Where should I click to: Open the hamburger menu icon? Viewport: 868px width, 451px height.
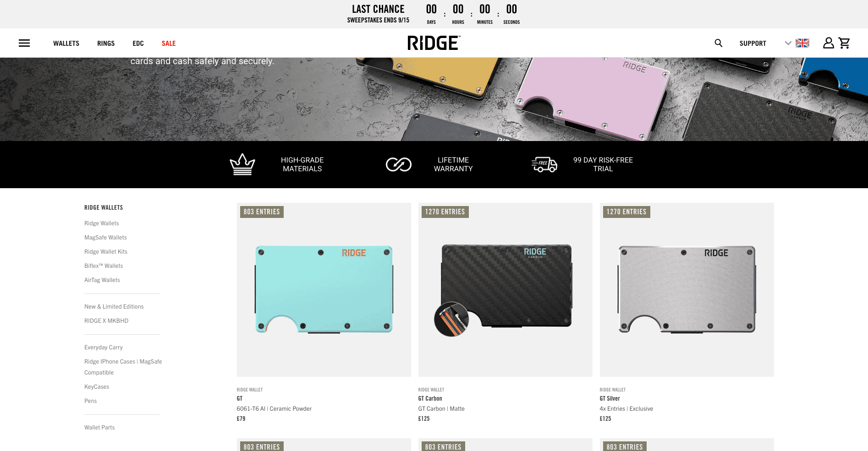pyautogui.click(x=24, y=43)
